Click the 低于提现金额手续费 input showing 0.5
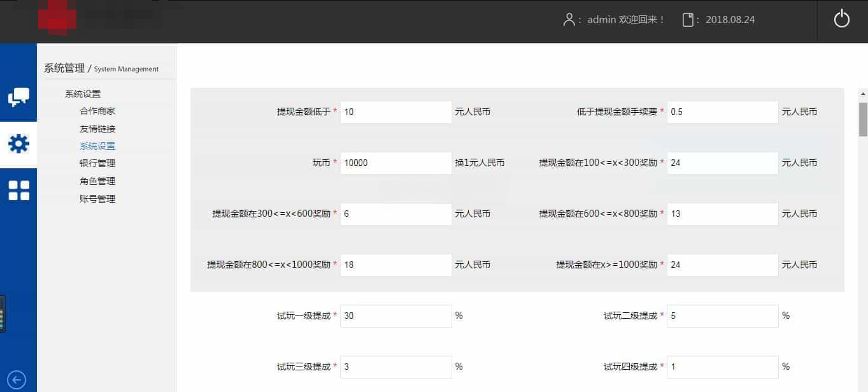868x392 pixels. click(722, 112)
